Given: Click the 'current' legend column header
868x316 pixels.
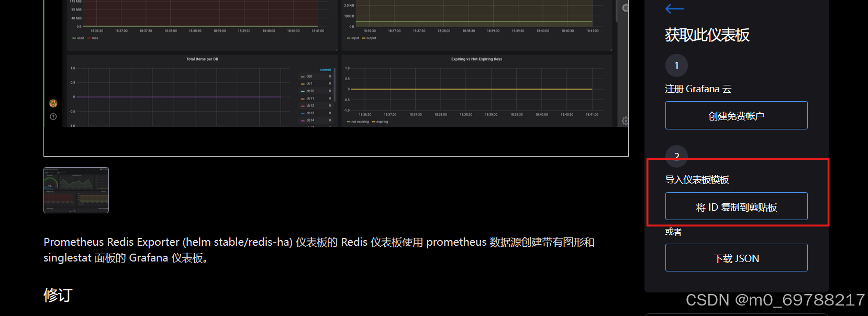Looking at the screenshot, I should click(325, 70).
